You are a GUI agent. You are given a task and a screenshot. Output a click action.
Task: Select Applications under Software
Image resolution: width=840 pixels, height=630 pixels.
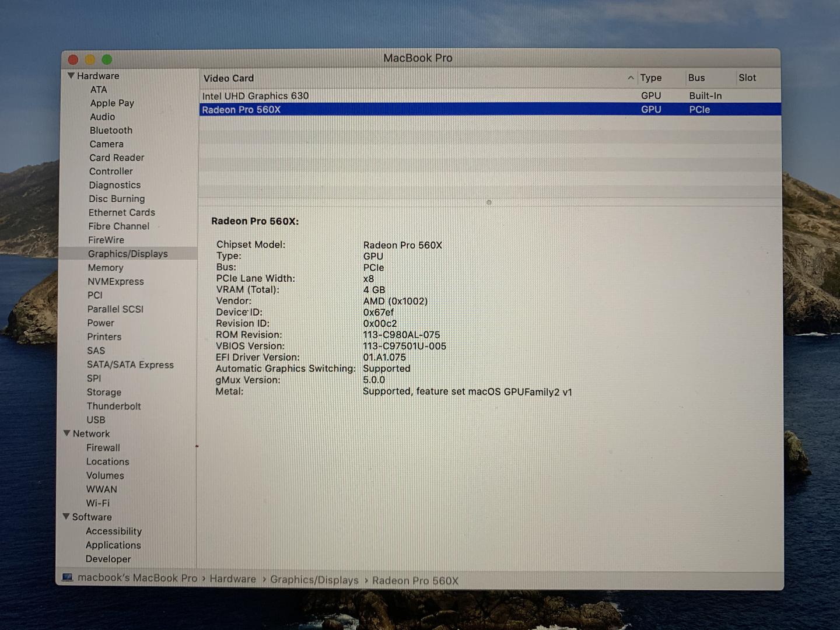[113, 545]
